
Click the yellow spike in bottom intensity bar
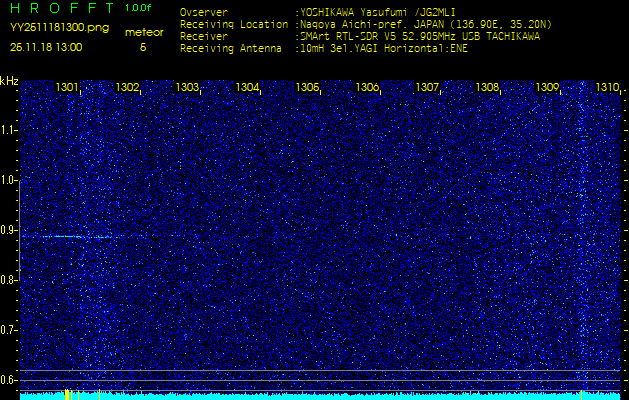coord(67,394)
